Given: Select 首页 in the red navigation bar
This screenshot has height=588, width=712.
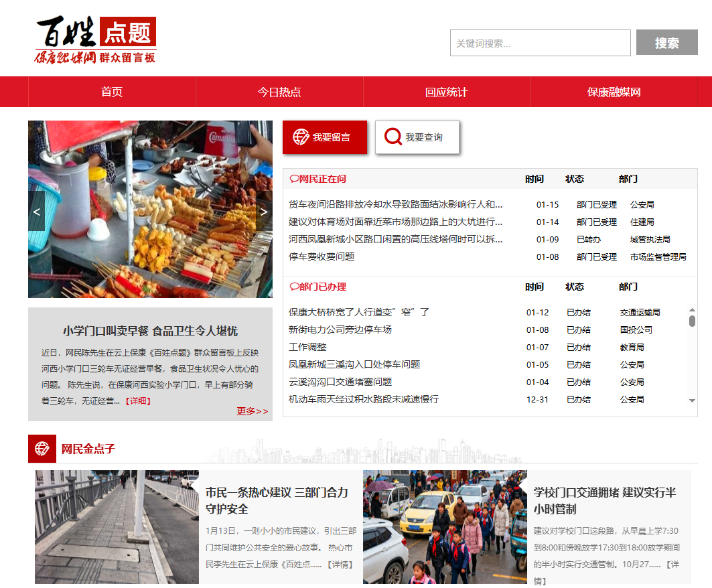Looking at the screenshot, I should (112, 92).
